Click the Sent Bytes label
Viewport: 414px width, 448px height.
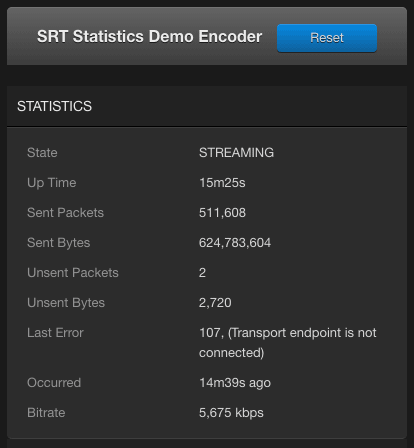point(59,243)
